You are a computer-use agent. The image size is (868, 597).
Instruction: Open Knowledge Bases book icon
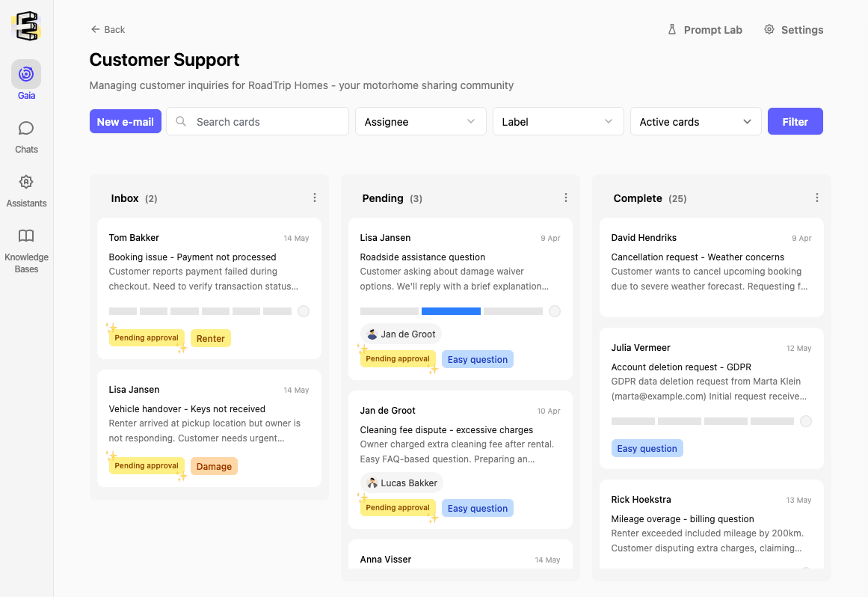[x=26, y=236]
